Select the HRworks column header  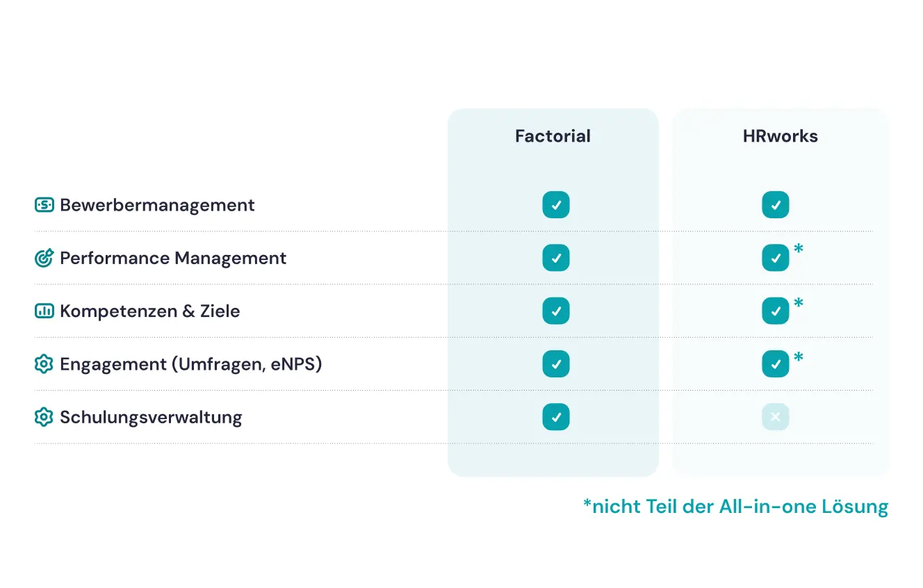[780, 136]
